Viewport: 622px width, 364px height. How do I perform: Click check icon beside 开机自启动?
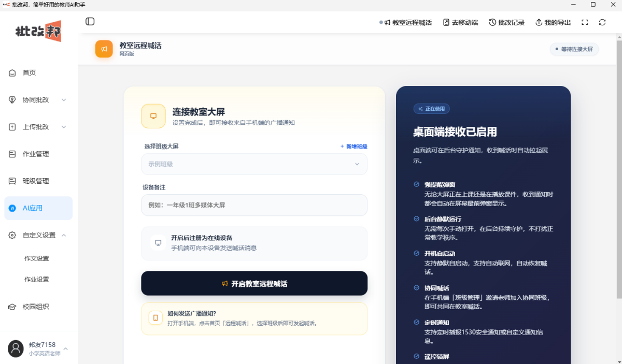click(x=416, y=253)
